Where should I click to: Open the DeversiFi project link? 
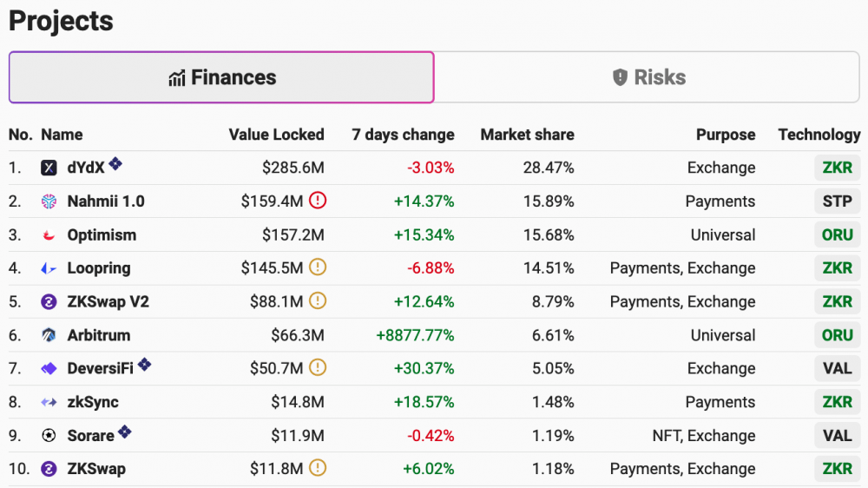[100, 369]
